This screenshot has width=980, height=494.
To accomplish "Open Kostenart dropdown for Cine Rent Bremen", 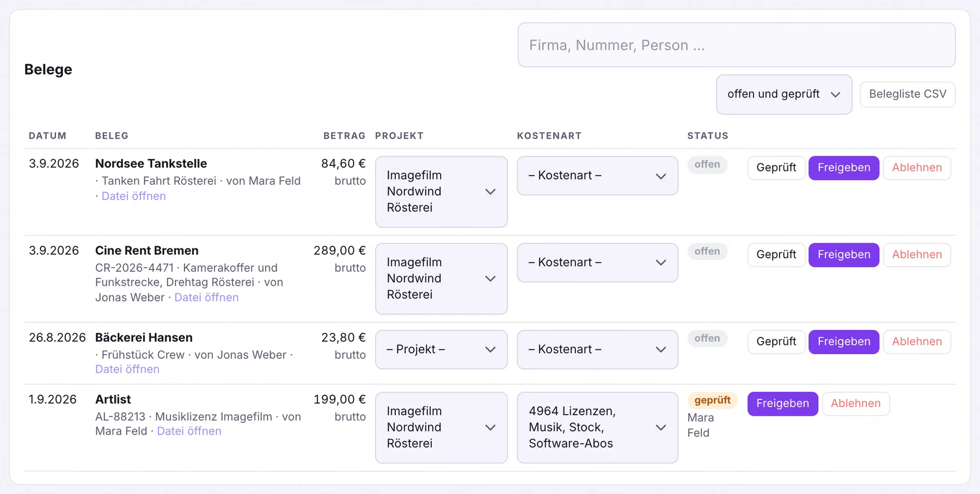I will [x=597, y=263].
